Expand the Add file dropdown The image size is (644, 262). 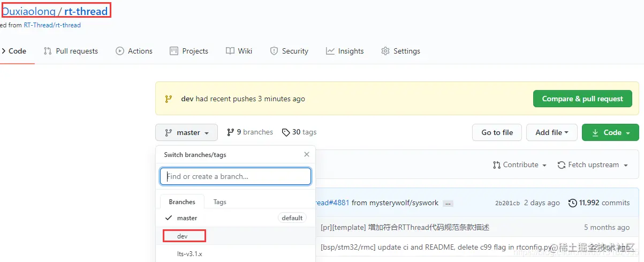click(551, 132)
